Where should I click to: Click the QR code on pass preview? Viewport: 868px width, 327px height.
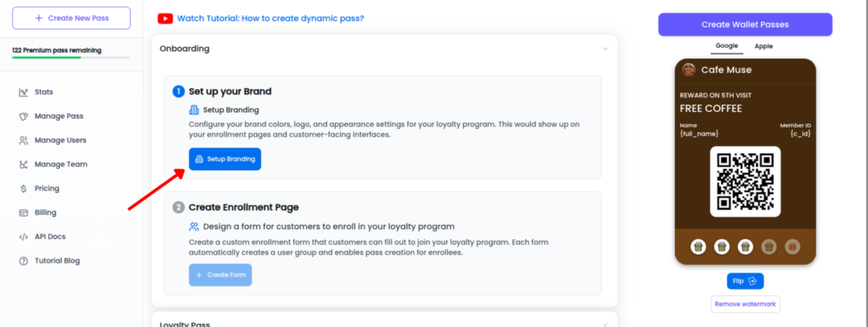point(746,182)
